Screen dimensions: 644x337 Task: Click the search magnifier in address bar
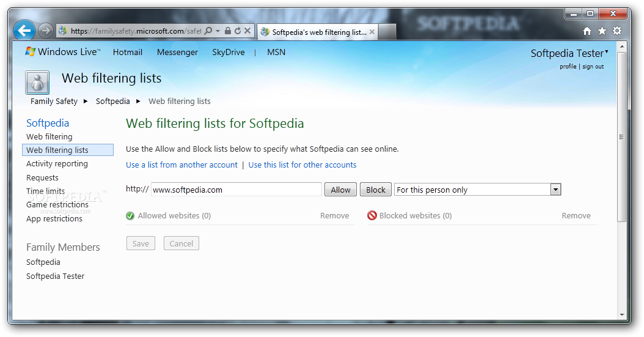[x=208, y=31]
